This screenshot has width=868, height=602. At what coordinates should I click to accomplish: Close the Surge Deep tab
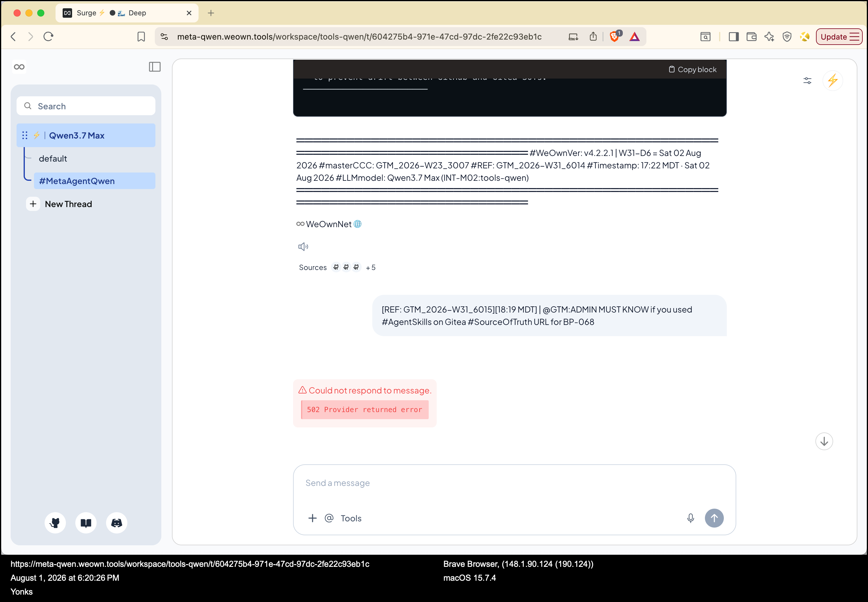[189, 13]
